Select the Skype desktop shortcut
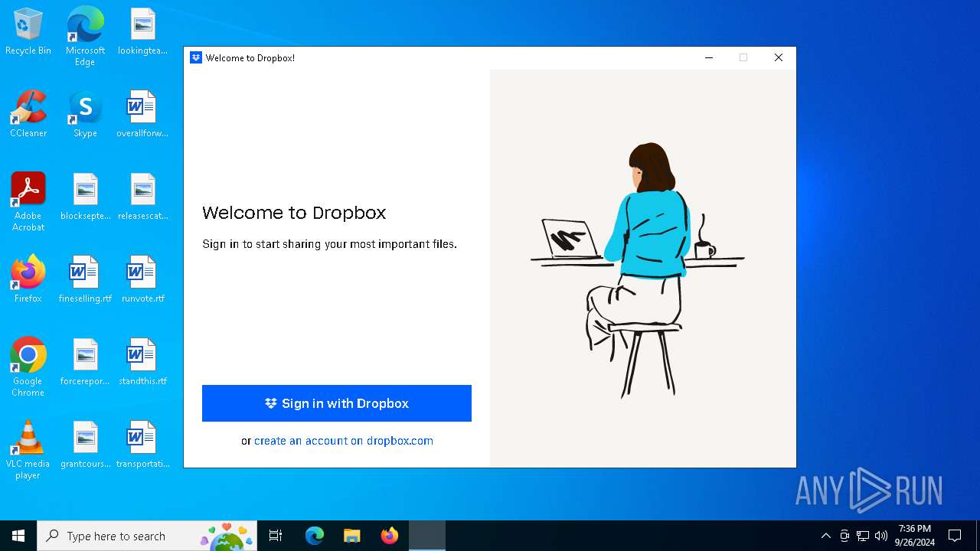Viewport: 980px width, 551px height. click(85, 115)
